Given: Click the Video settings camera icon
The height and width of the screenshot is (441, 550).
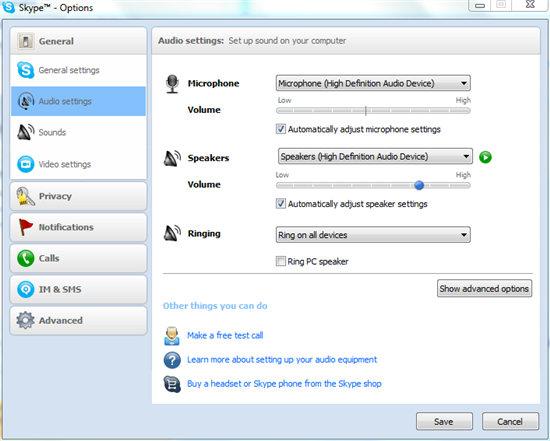Looking at the screenshot, I should click(x=26, y=164).
